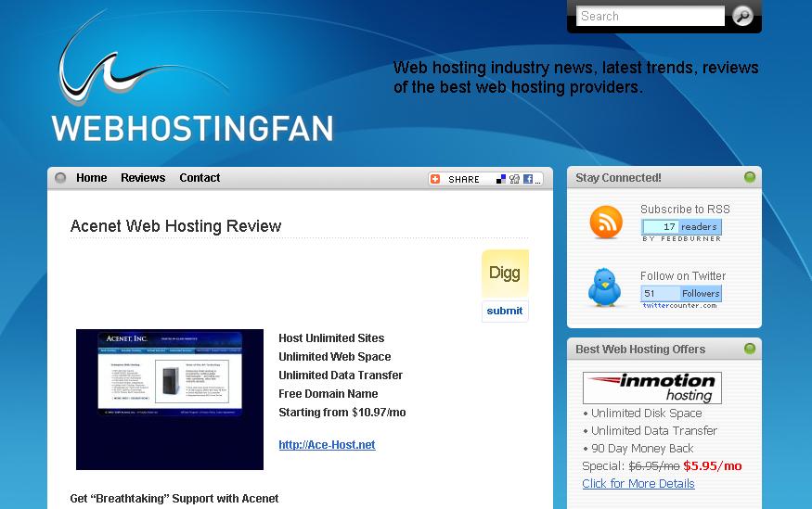Focus the Search input field
The height and width of the screenshot is (509, 812).
point(651,16)
